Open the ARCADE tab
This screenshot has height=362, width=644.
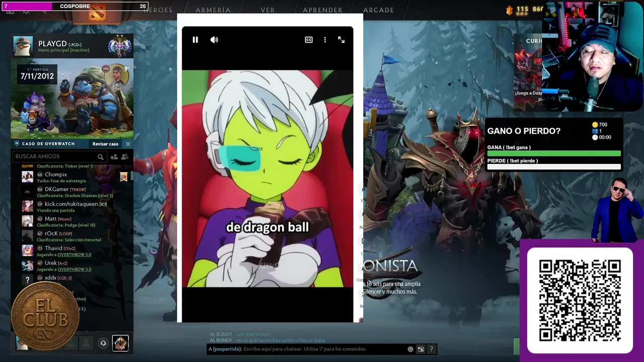(x=378, y=10)
